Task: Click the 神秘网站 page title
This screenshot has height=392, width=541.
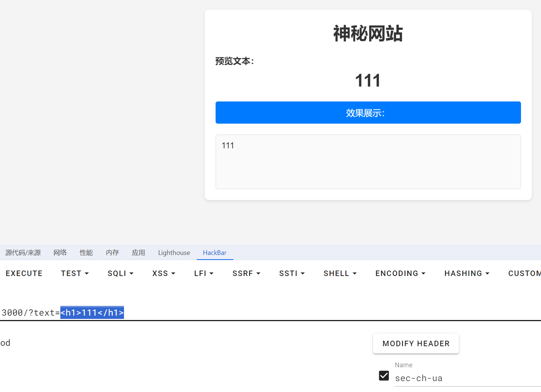Action: click(368, 33)
